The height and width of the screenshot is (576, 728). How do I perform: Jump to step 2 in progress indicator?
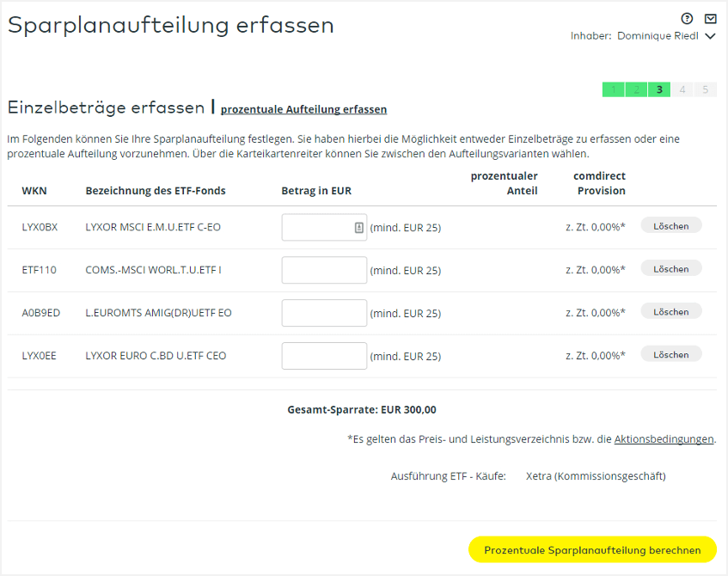click(x=636, y=89)
